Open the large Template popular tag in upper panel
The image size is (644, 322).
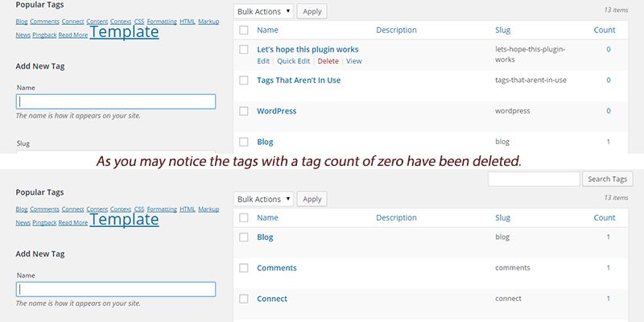[124, 31]
